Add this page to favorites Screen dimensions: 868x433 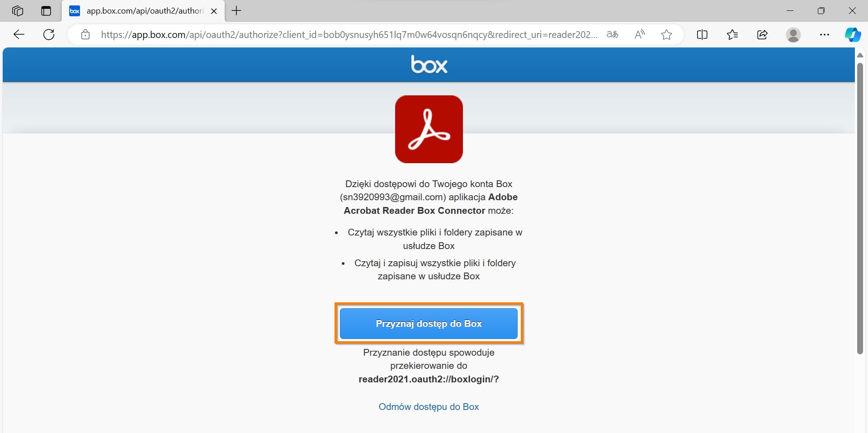[666, 34]
